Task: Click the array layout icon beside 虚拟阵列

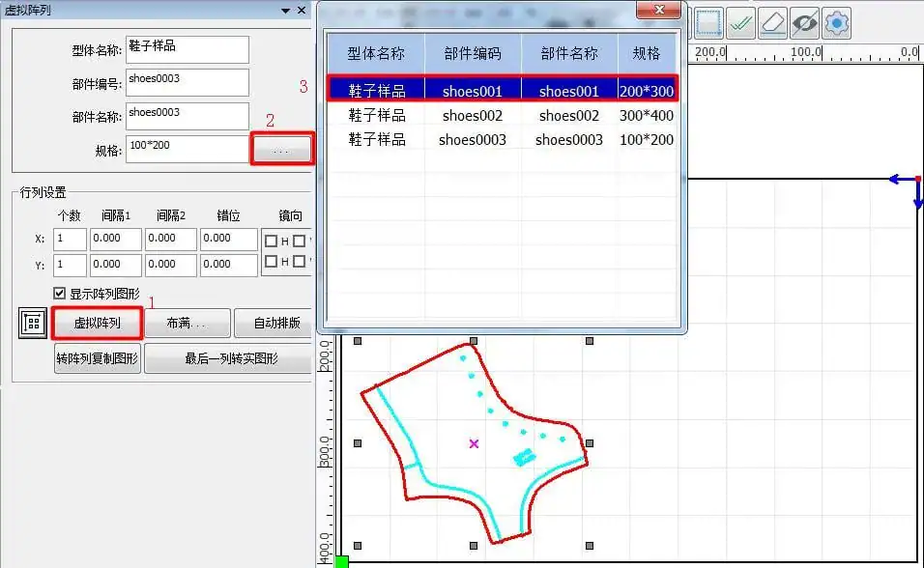Action: [33, 323]
